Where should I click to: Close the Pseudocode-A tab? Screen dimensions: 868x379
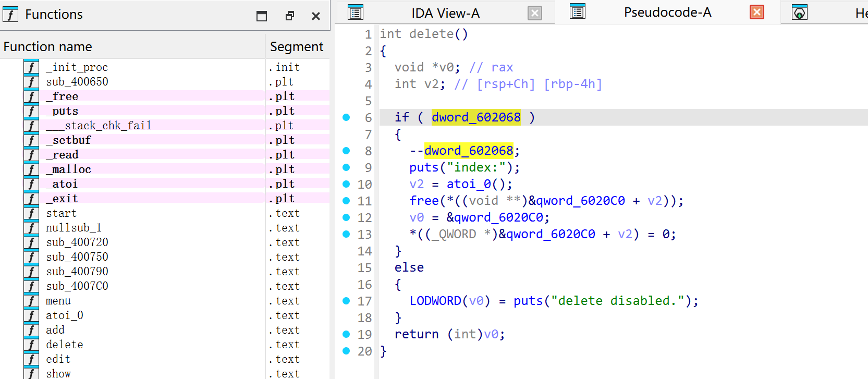(757, 12)
